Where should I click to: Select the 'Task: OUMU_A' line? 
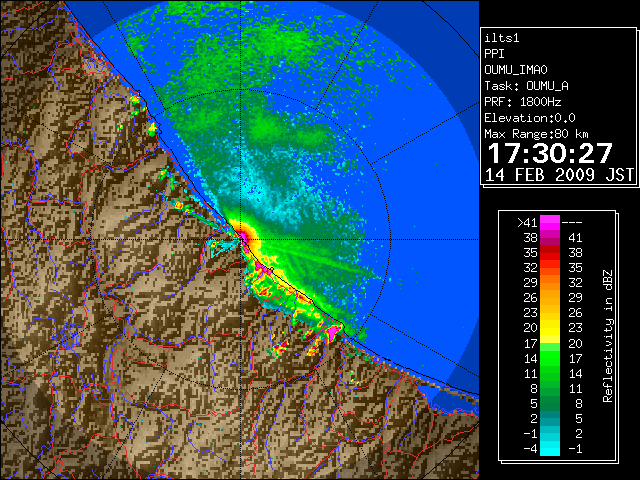[x=526, y=86]
